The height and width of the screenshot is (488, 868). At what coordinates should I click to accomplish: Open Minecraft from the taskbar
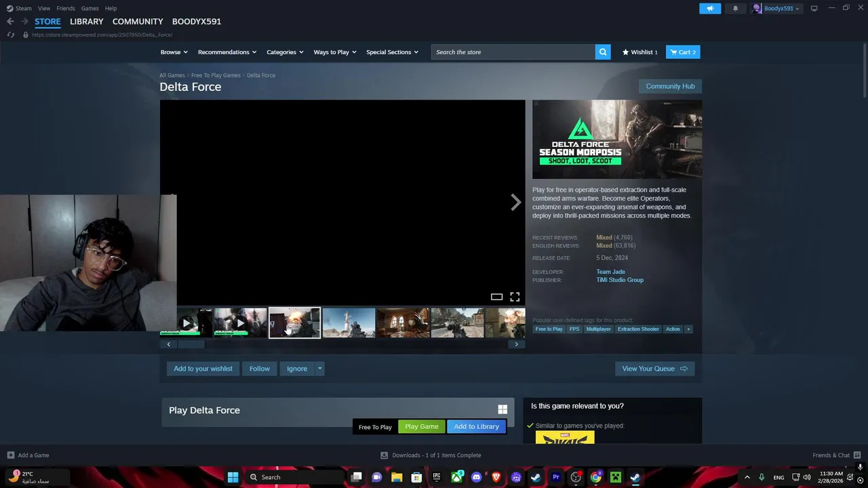[615, 477]
